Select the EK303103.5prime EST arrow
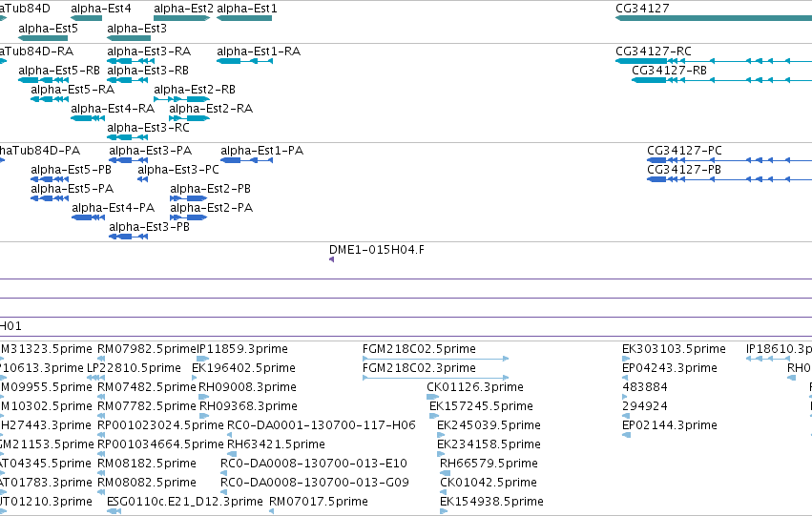 click(x=626, y=359)
